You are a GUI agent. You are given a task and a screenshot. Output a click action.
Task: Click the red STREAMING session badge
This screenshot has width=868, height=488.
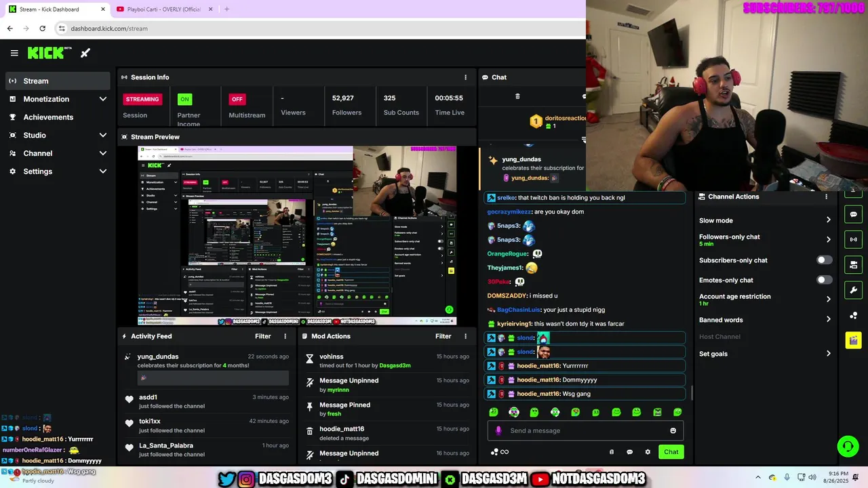click(x=142, y=99)
